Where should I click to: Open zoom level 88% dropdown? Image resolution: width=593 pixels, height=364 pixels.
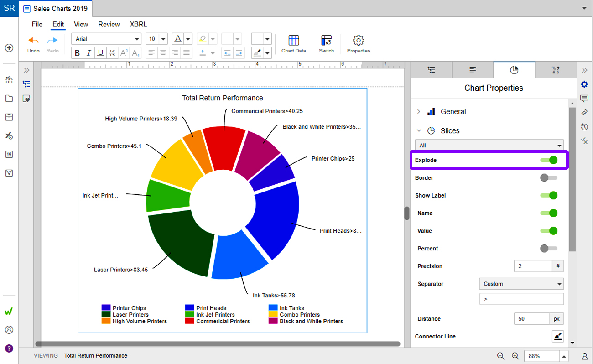564,356
